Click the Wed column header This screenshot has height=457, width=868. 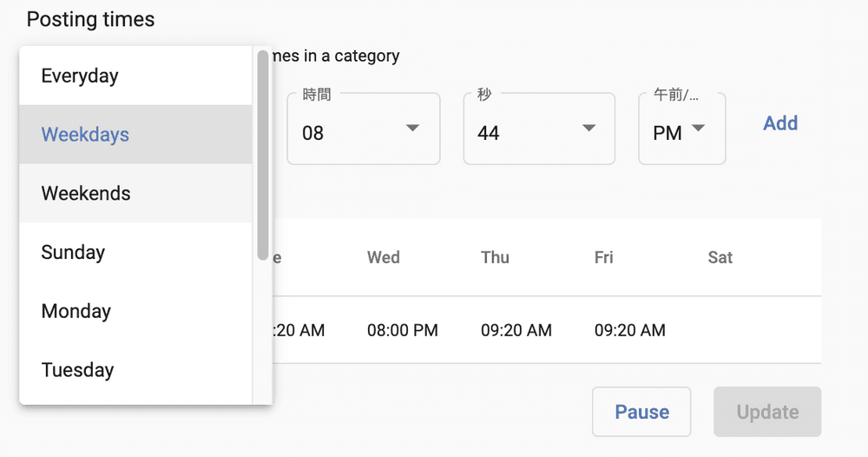click(x=383, y=257)
